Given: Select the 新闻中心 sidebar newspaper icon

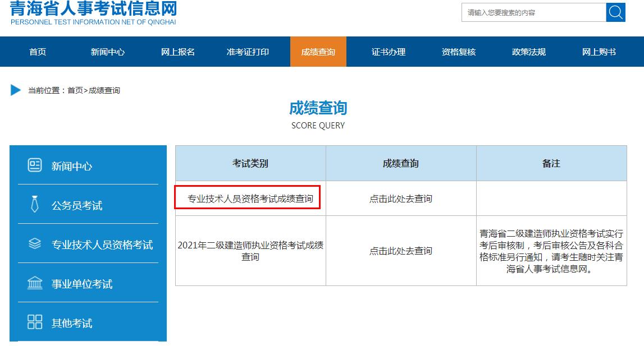Looking at the screenshot, I should [35, 165].
